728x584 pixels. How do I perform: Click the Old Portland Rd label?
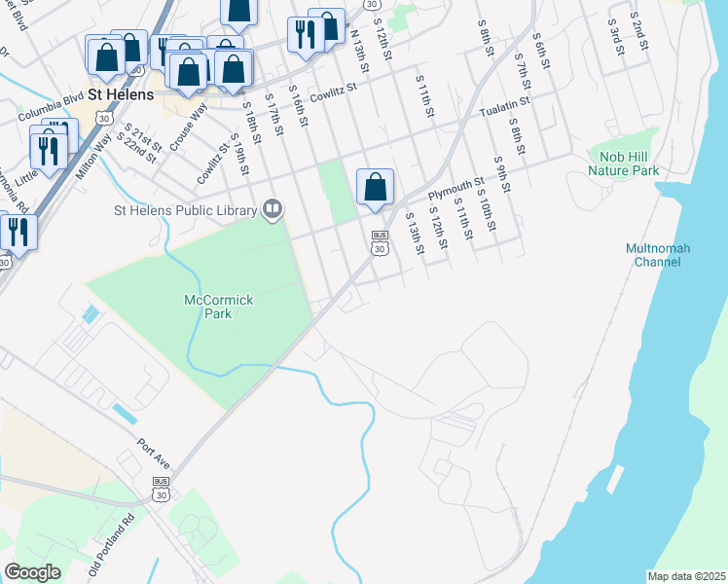112,544
